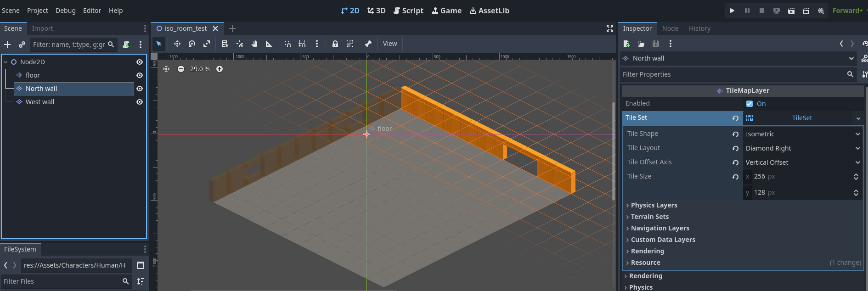Zoom in the viewport with plus button

[220, 69]
